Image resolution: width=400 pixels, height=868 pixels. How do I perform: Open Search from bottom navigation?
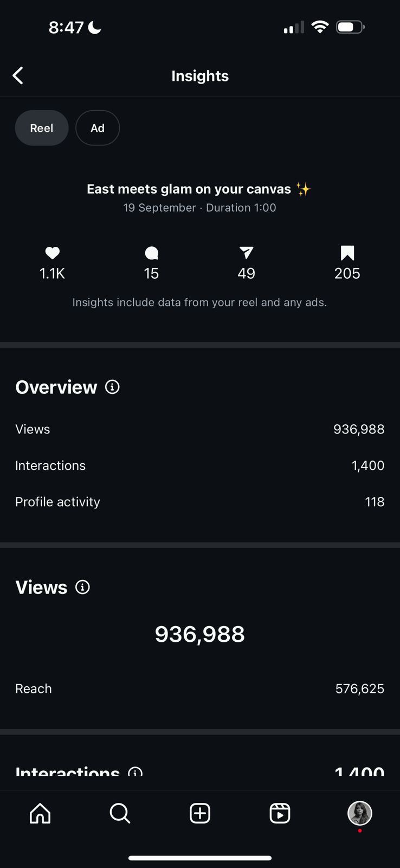click(x=120, y=813)
